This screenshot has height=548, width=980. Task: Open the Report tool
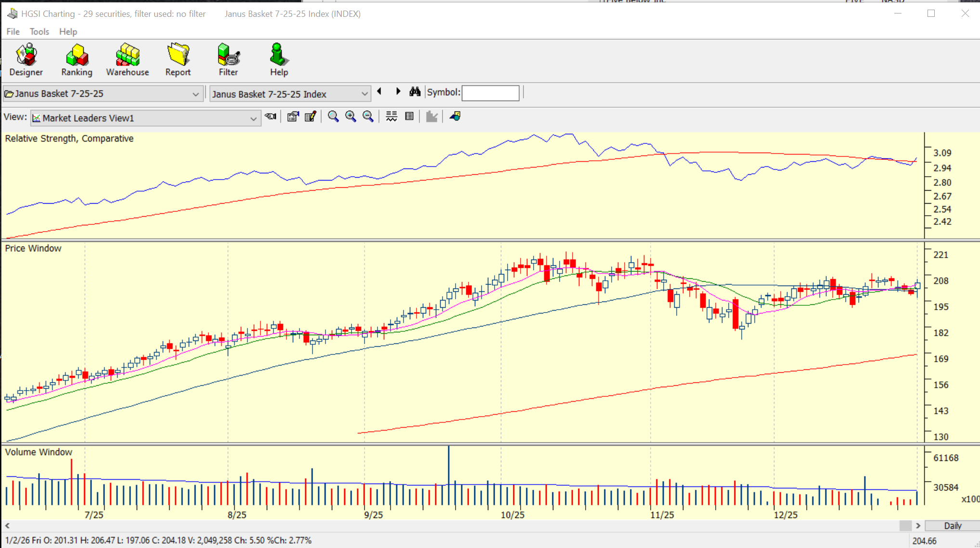pyautogui.click(x=178, y=59)
